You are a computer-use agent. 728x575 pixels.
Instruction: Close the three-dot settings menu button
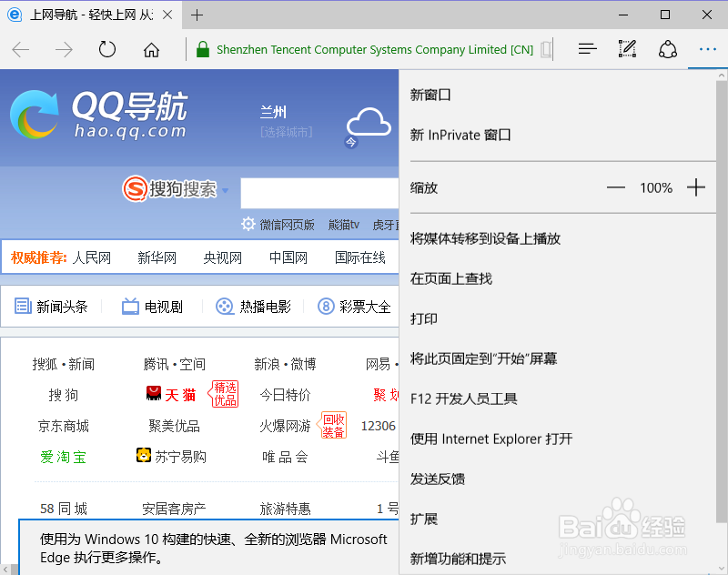[x=708, y=49]
